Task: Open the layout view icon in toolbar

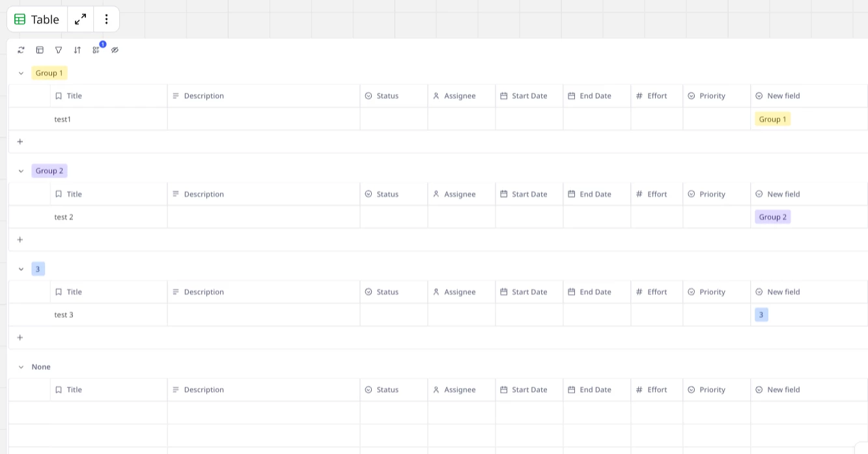Action: pyautogui.click(x=40, y=50)
